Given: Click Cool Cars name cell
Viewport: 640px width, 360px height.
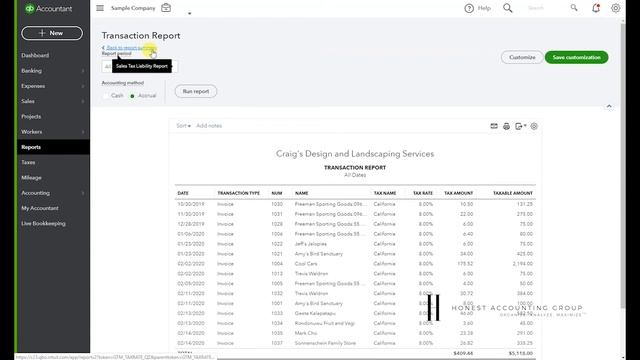Looking at the screenshot, I should click(x=306, y=264).
